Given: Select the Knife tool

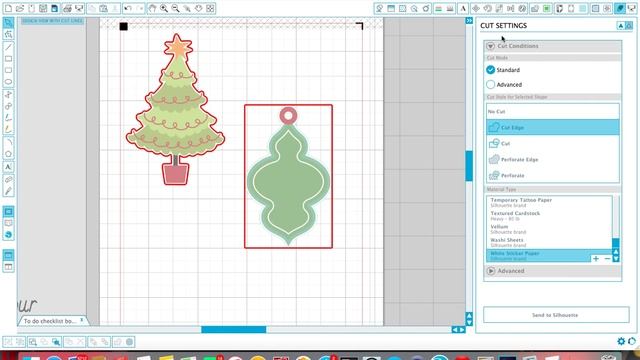Looking at the screenshot, I should (8, 191).
